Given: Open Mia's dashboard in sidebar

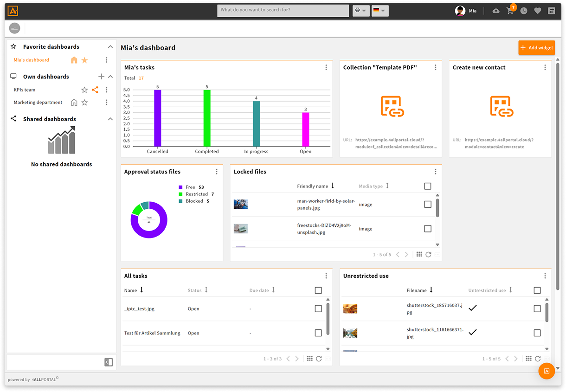Looking at the screenshot, I should [32, 60].
